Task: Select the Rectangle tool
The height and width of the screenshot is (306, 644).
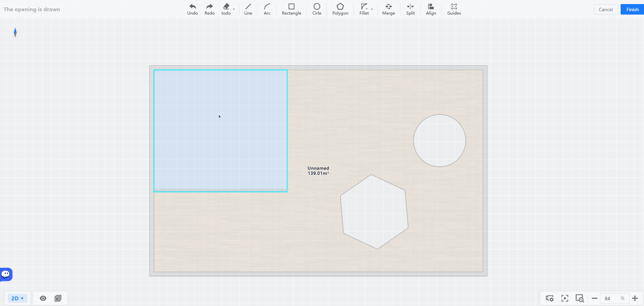Action: pyautogui.click(x=292, y=9)
